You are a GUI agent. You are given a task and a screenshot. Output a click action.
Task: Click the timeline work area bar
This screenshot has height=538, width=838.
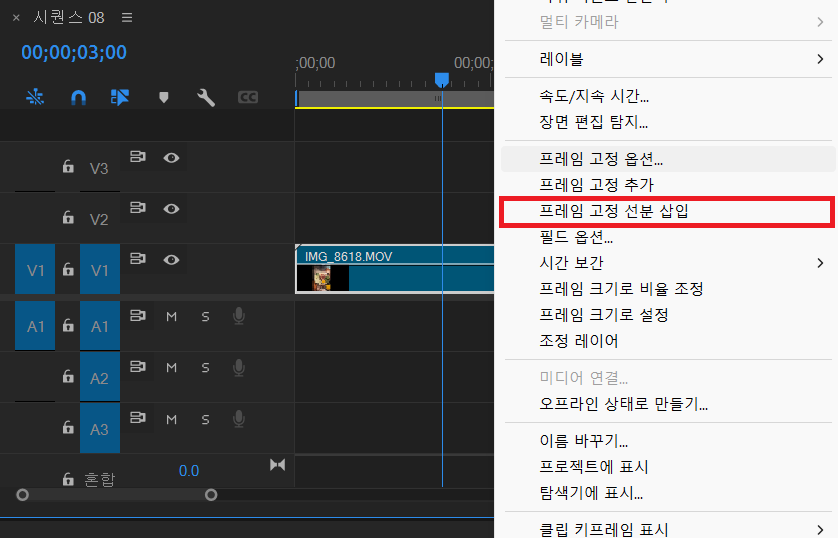pos(394,99)
